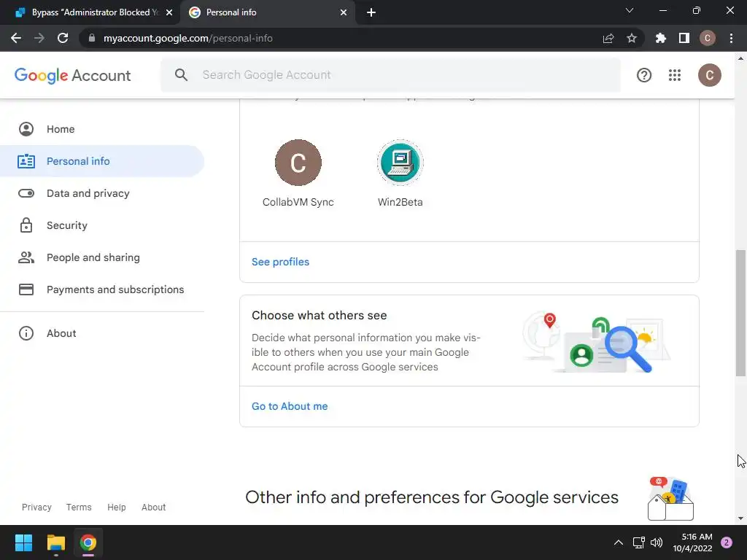Click the help question mark icon
Screen dimensions: 747x560
tap(644, 75)
